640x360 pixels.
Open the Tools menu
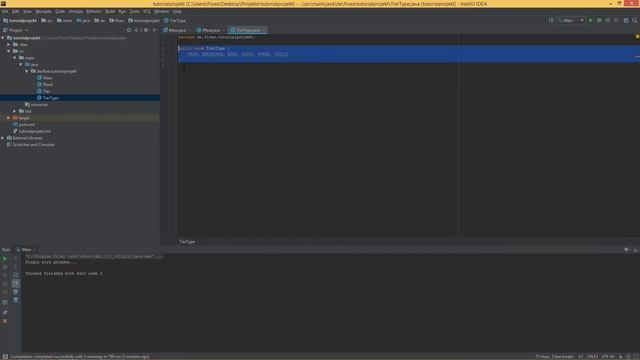(x=134, y=11)
